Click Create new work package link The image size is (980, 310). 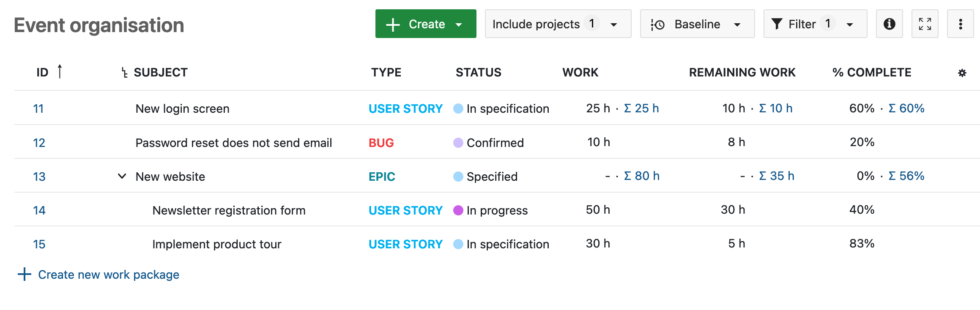(x=109, y=275)
